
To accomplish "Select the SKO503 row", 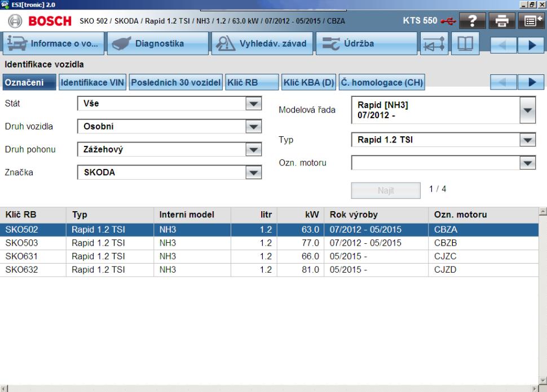I will (x=270, y=243).
